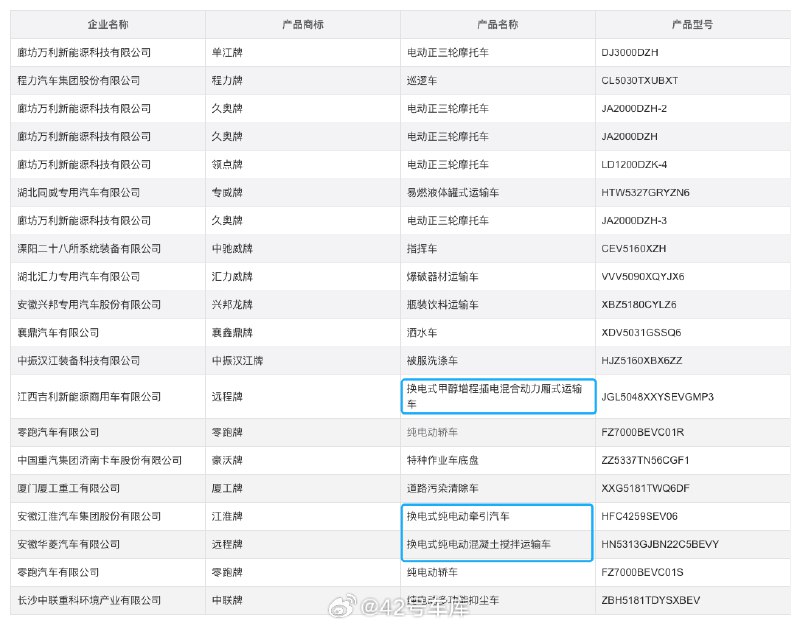
Task: Click the 产品商标 column header
Action: (x=303, y=24)
